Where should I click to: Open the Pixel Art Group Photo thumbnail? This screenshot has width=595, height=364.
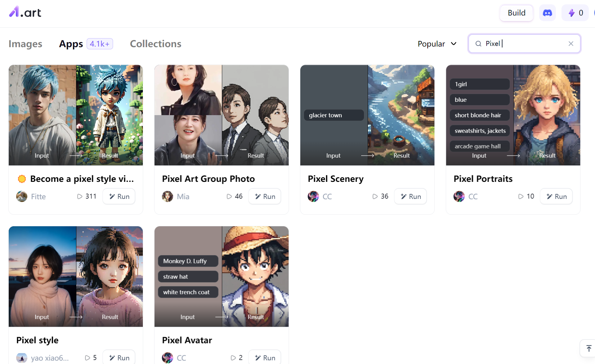[x=221, y=115]
